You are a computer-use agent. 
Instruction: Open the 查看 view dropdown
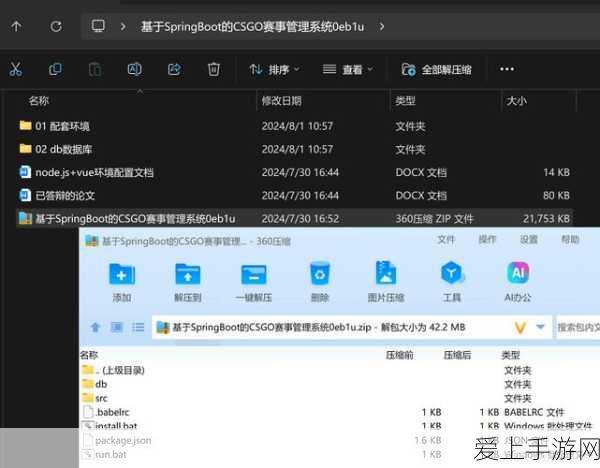348,70
